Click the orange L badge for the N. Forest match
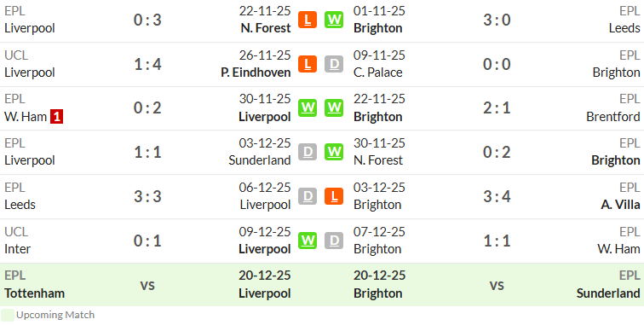The width and height of the screenshot is (644, 325). [308, 20]
